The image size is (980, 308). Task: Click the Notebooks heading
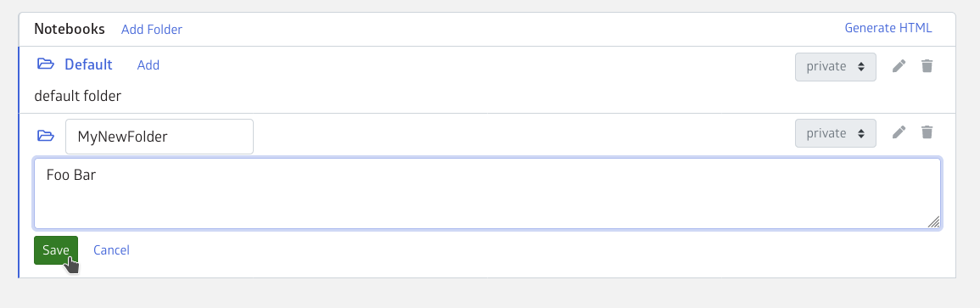pyautogui.click(x=70, y=29)
